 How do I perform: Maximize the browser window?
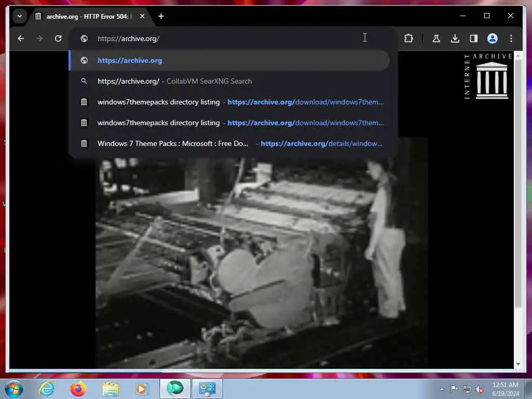(x=486, y=16)
